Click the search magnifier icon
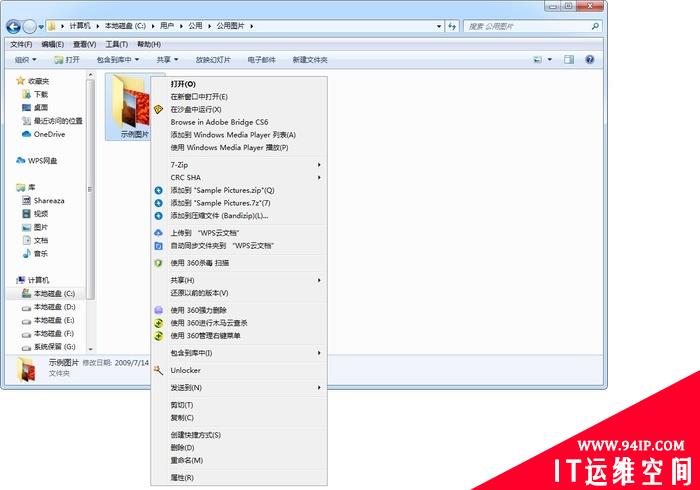Image resolution: width=700 pixels, height=490 pixels. coord(595,26)
